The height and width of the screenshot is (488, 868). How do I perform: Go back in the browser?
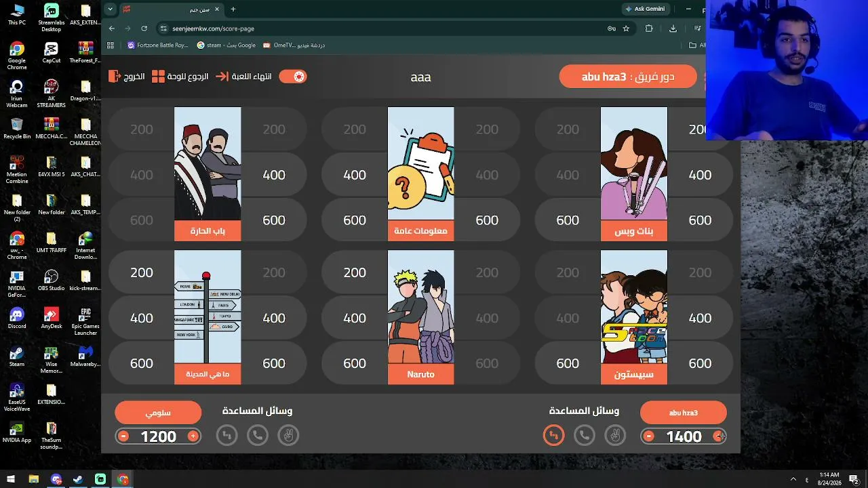(x=112, y=28)
